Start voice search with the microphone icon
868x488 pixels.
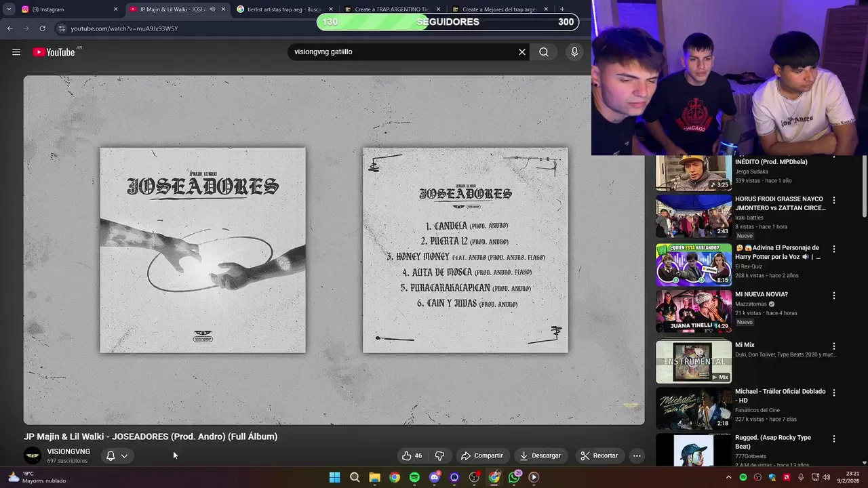point(574,52)
